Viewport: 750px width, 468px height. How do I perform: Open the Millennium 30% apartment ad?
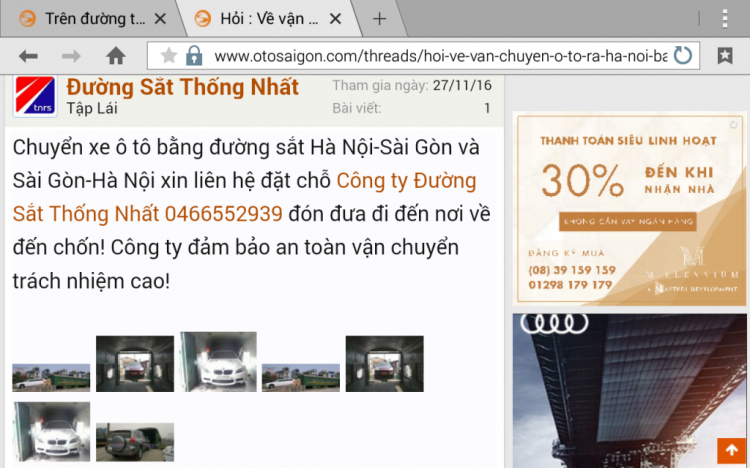click(x=629, y=209)
